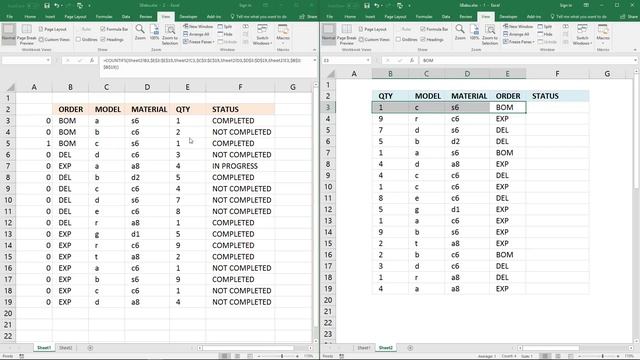Open File tab in left window
Image resolution: width=640 pixels, height=360 pixels.
click(9, 17)
